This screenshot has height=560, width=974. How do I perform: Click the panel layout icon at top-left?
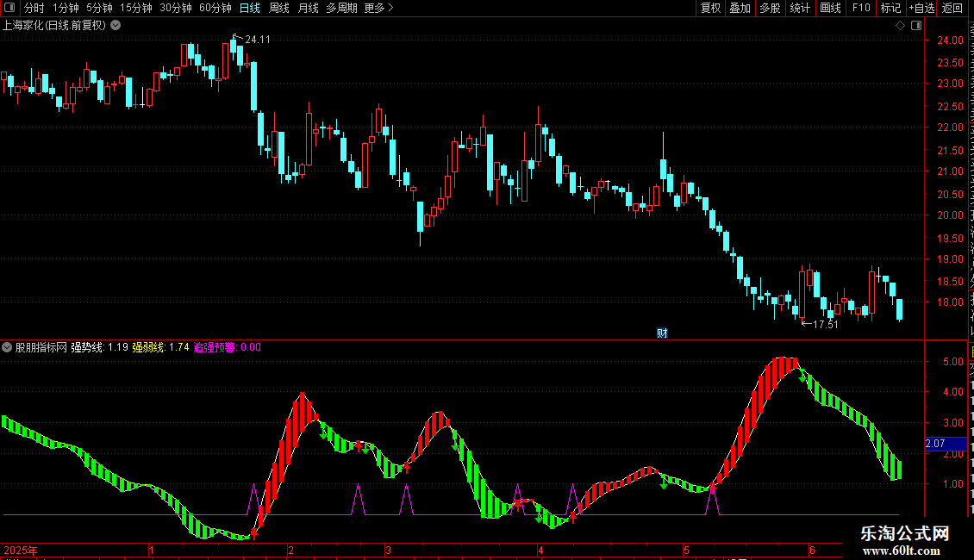tap(9, 8)
